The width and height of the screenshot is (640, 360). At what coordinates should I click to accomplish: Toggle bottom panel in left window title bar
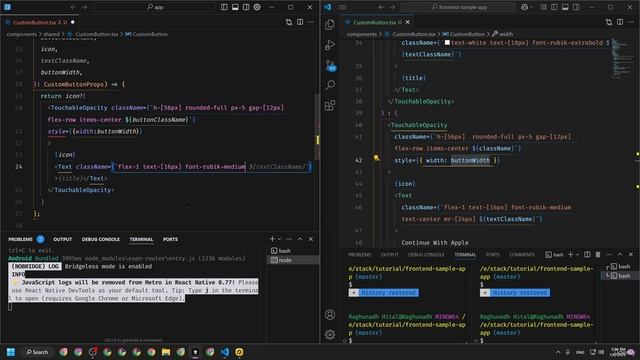pyautogui.click(x=235, y=7)
